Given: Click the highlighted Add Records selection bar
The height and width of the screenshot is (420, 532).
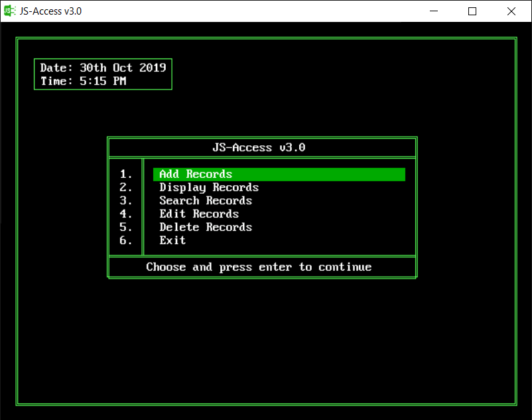Looking at the screenshot, I should [279, 174].
